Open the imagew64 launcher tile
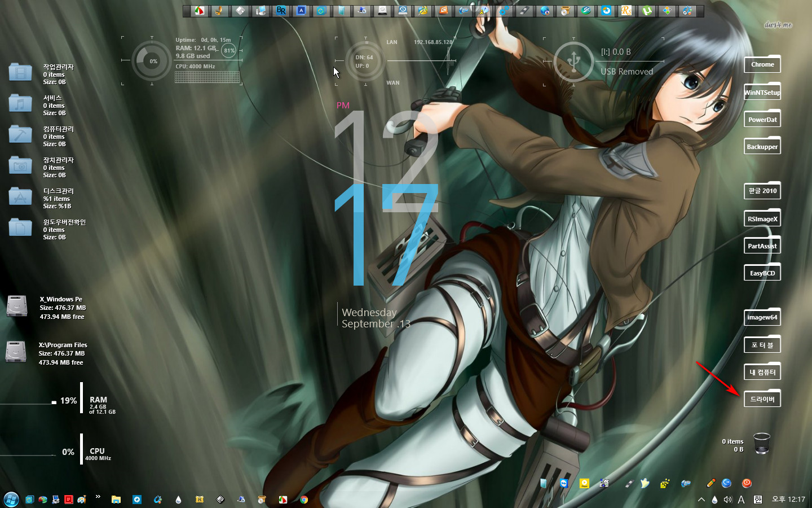This screenshot has width=812, height=508. click(762, 317)
